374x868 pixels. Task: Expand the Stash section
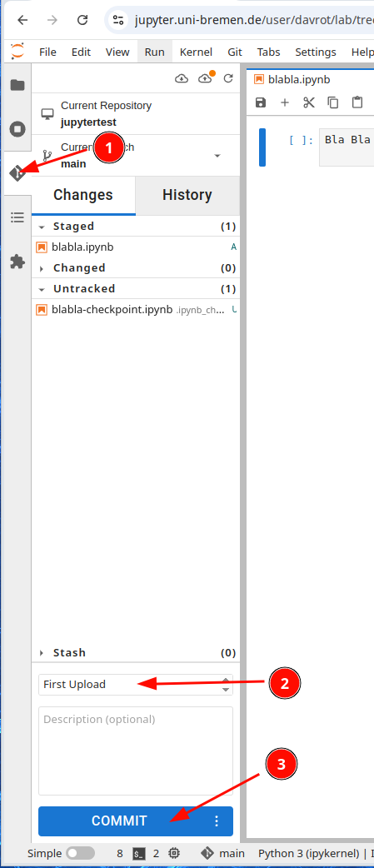[x=42, y=653]
